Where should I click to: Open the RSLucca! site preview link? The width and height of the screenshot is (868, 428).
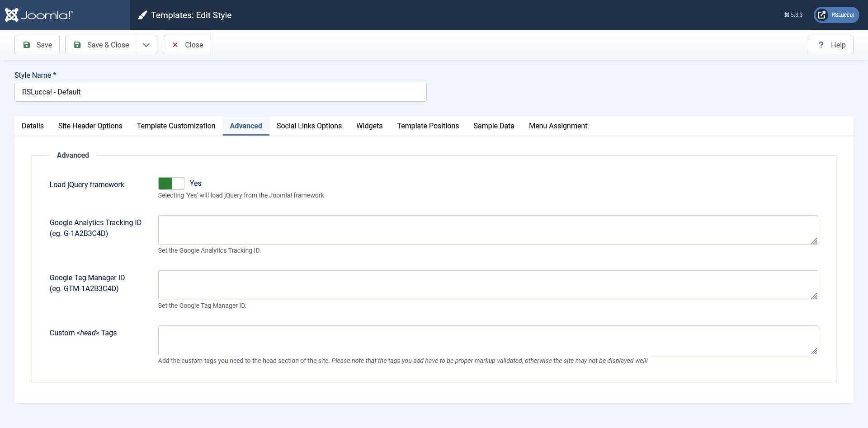[x=836, y=15]
